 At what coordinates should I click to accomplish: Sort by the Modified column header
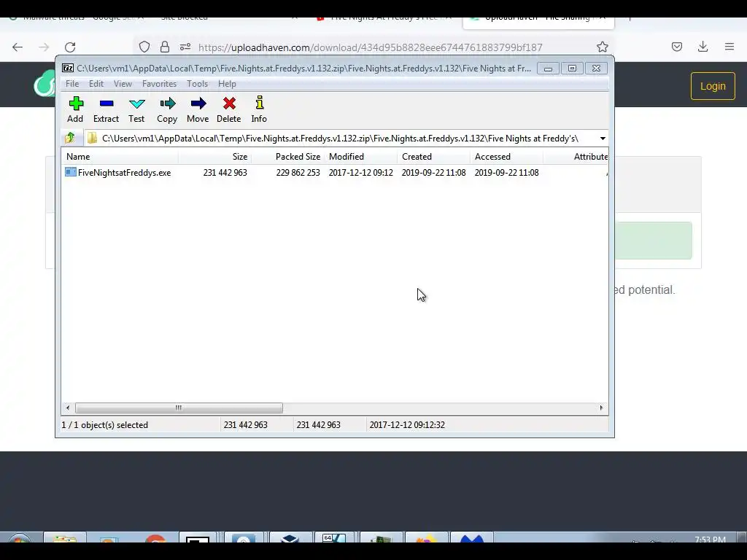click(x=360, y=157)
